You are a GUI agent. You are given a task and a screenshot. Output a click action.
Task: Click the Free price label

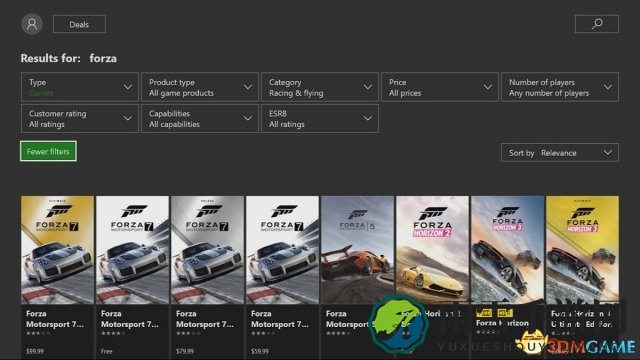107,351
